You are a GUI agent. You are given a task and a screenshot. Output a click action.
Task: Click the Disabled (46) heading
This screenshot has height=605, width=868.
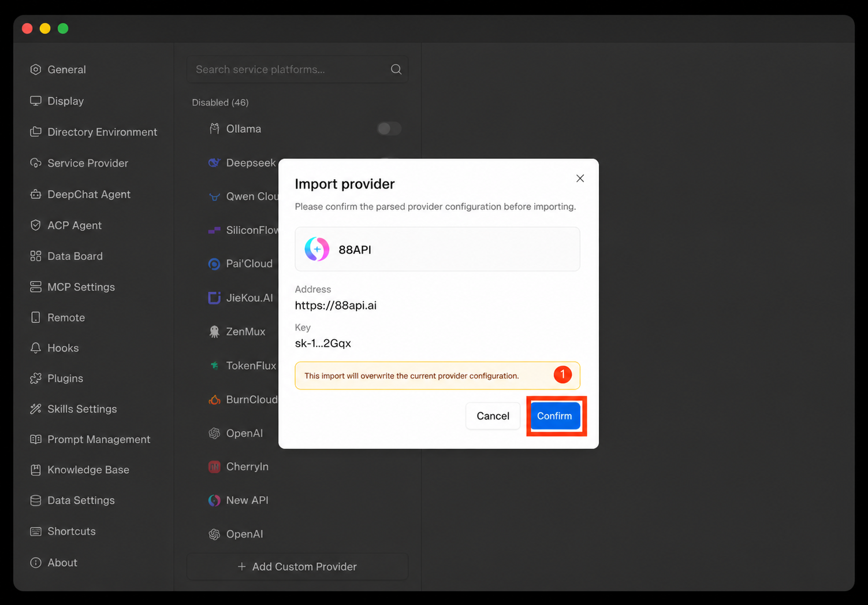point(220,102)
